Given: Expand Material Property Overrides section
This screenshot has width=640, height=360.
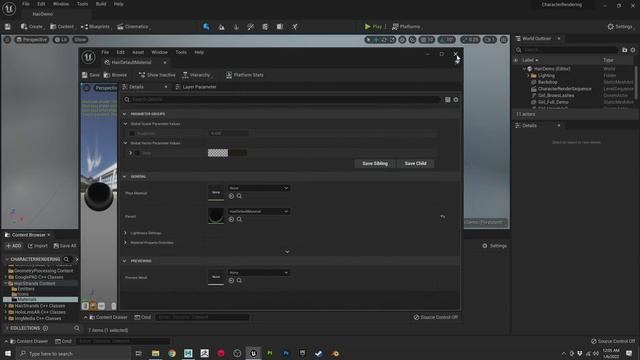Looking at the screenshot, I should 125,243.
